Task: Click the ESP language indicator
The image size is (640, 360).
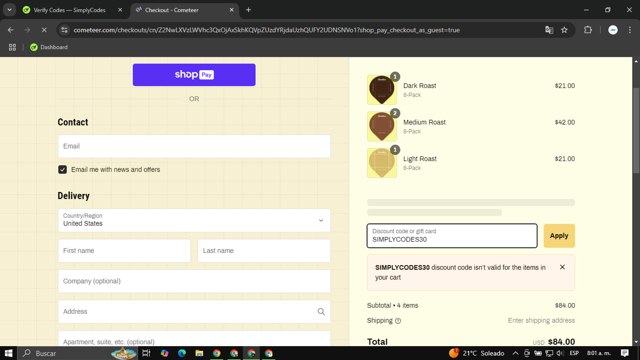Action: point(574,353)
